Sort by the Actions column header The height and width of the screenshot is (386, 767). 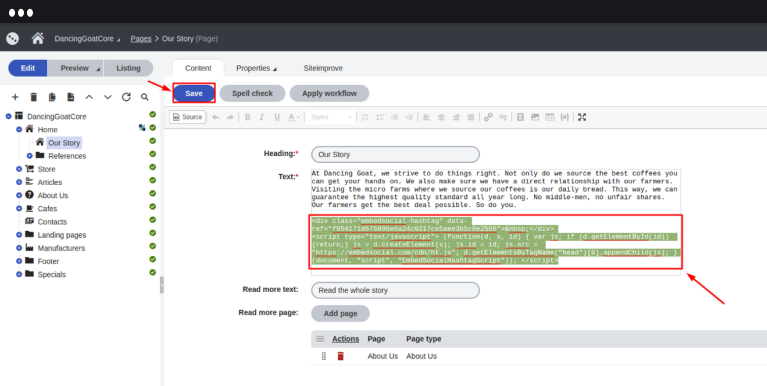pyautogui.click(x=345, y=339)
